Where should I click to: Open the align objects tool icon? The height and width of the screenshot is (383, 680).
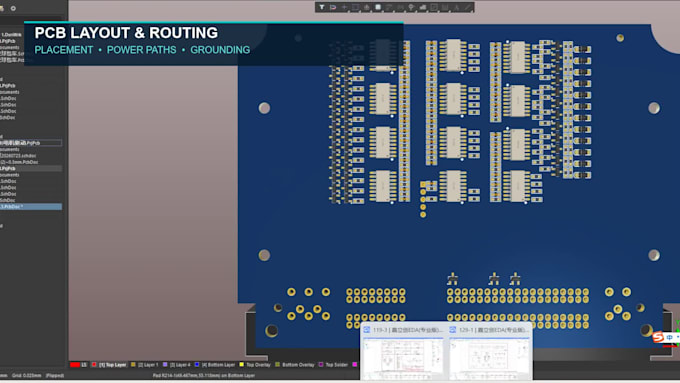[x=367, y=7]
